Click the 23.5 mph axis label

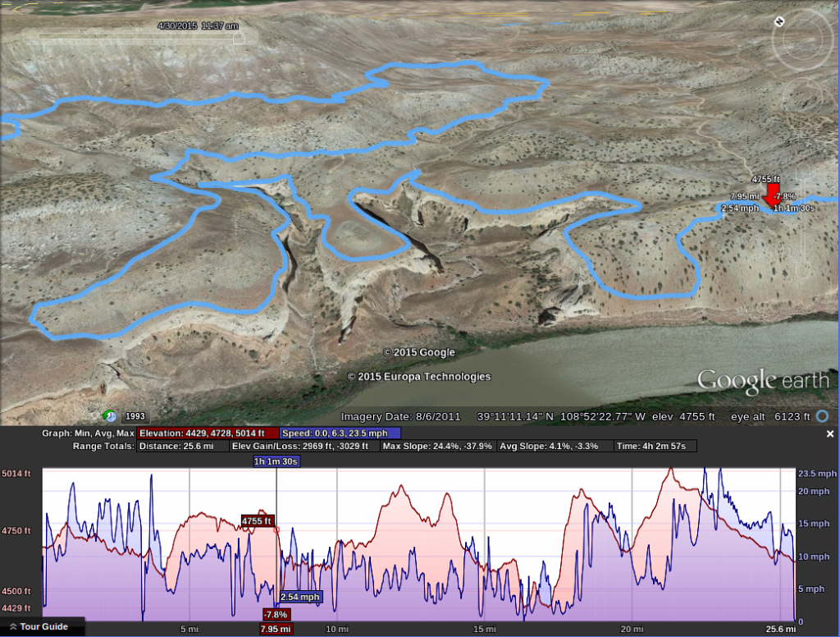[x=817, y=474]
